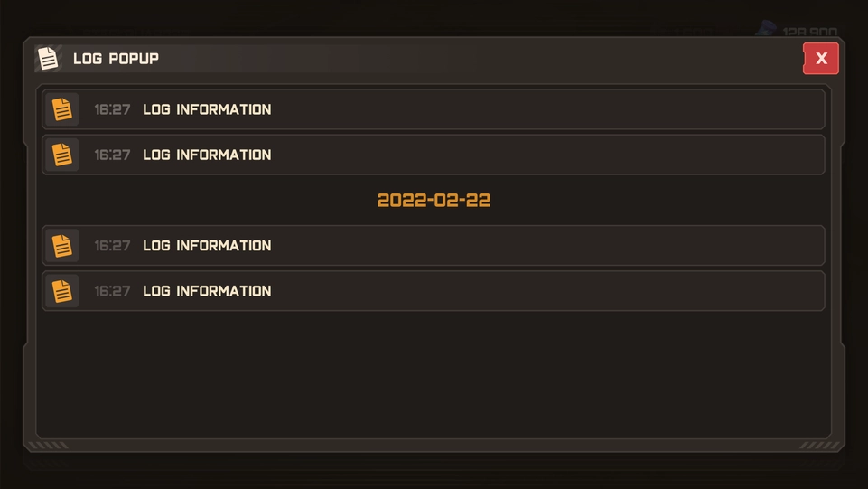Select the last LOG INFORMATION entry in the list

(434, 291)
